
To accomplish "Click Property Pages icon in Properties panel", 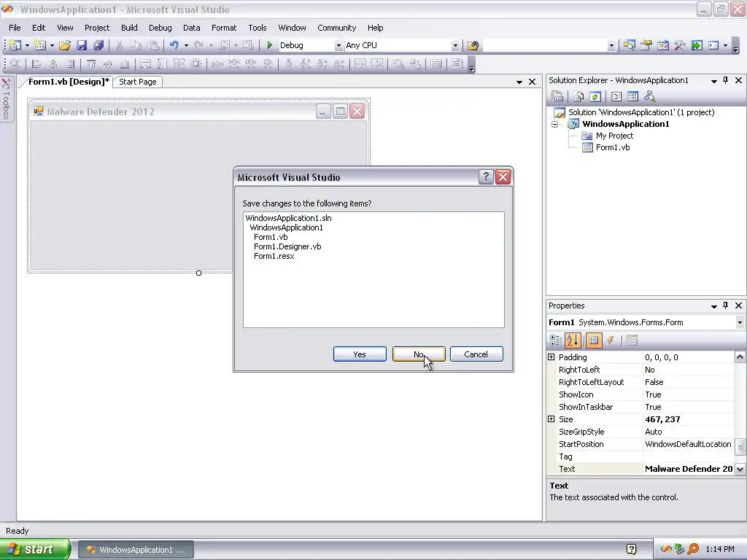I will 631,340.
